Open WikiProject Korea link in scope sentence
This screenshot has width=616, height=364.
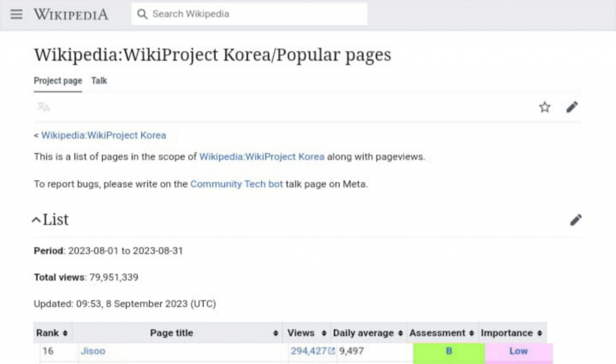(262, 156)
